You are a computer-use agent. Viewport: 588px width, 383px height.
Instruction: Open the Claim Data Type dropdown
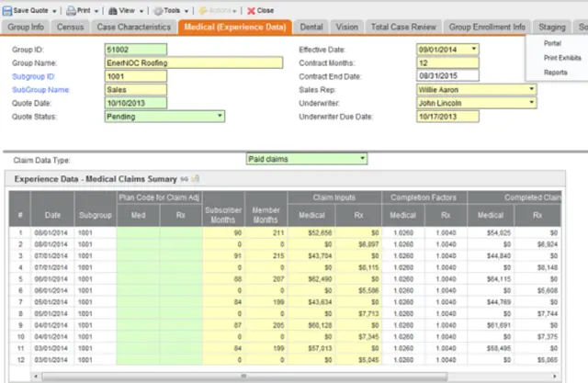[x=362, y=158]
